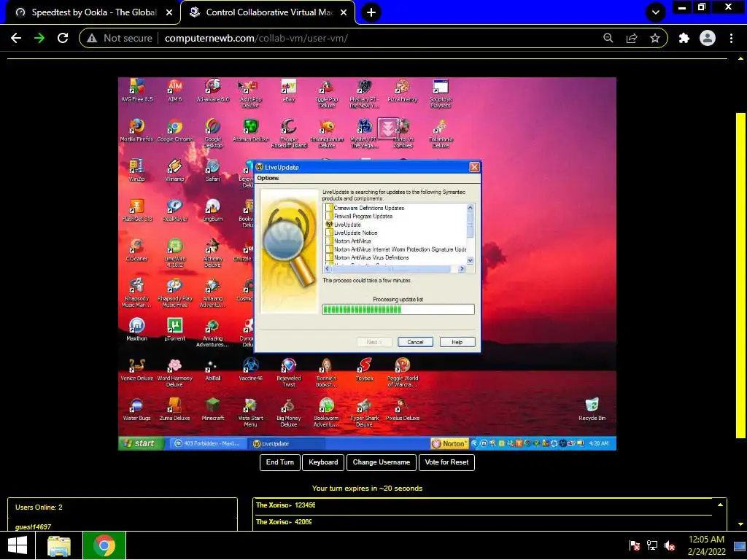Reload the page in the browser
747x560 pixels.
[63, 38]
